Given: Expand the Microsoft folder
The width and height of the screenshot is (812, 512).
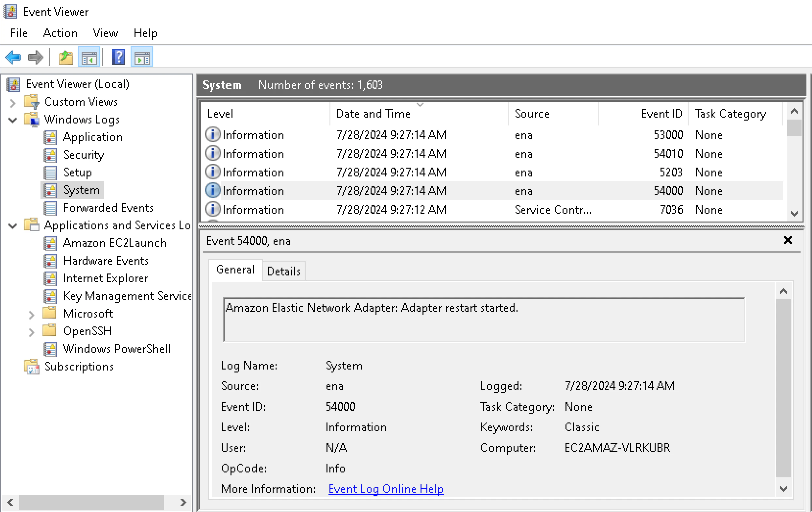Looking at the screenshot, I should pos(31,315).
